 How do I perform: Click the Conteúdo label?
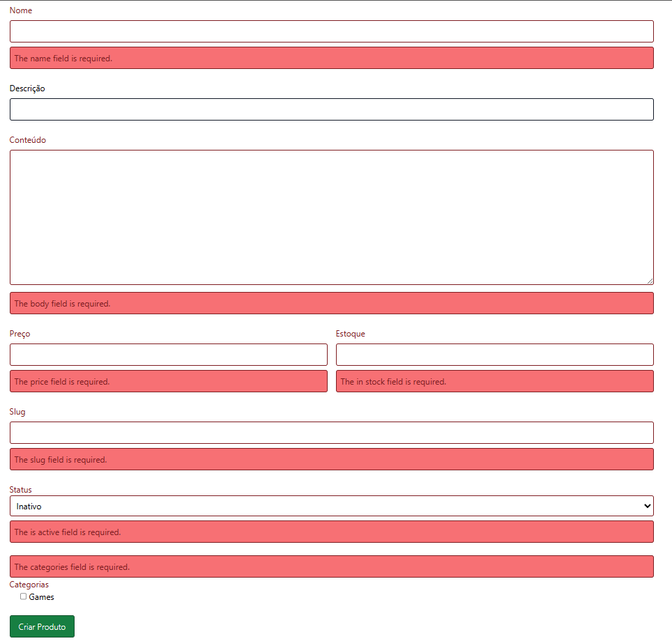28,140
